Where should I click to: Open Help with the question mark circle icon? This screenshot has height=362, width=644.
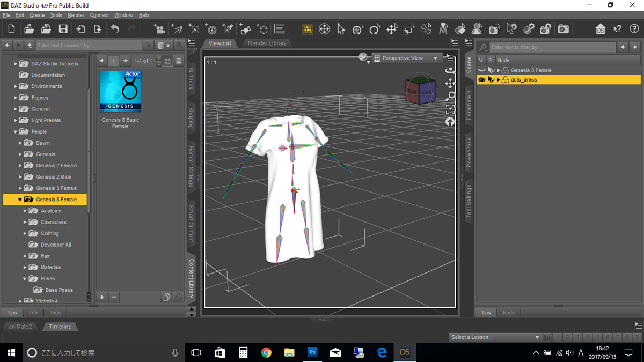[x=634, y=29]
